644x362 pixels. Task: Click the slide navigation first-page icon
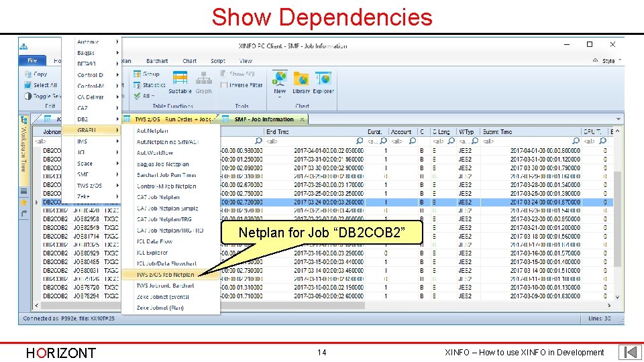(x=630, y=352)
